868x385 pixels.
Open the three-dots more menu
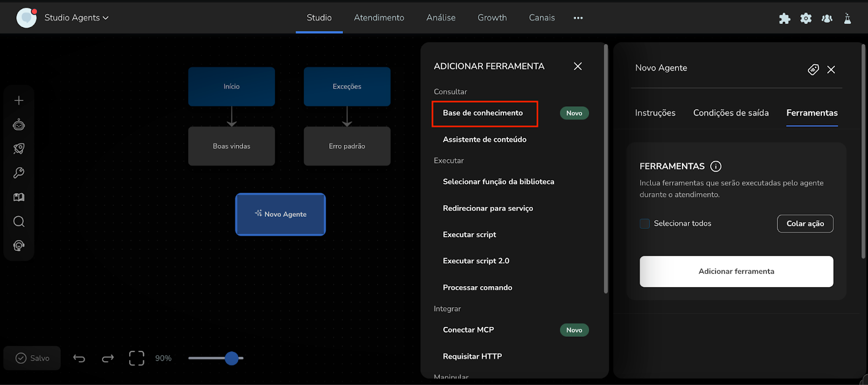click(578, 18)
